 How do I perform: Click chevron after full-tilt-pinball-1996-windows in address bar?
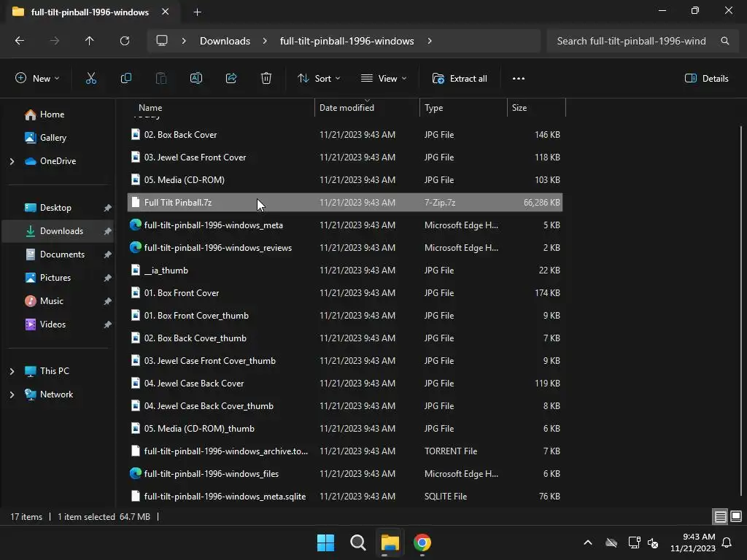pyautogui.click(x=430, y=41)
